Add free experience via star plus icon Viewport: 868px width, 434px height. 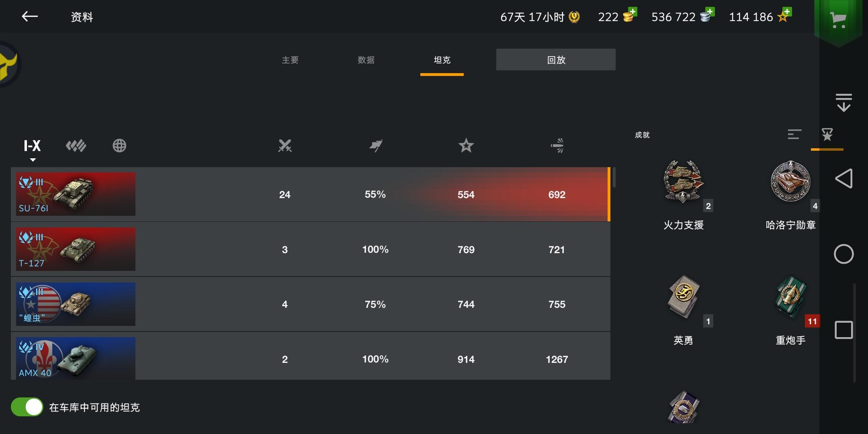tap(784, 15)
